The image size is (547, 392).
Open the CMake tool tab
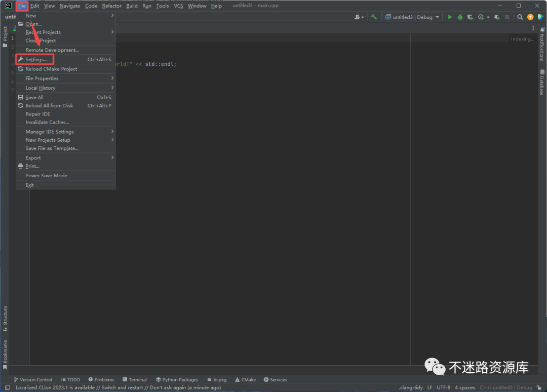pyautogui.click(x=245, y=379)
